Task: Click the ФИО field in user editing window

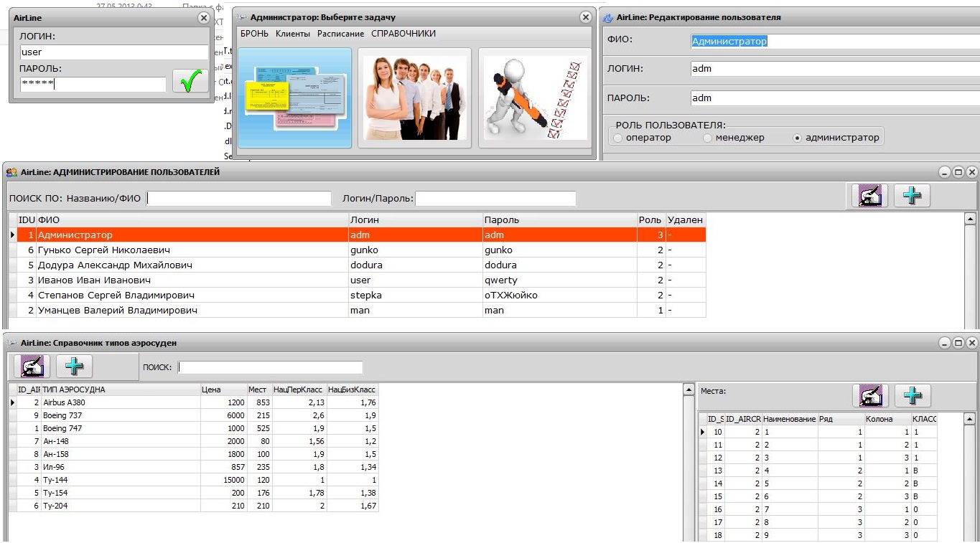Action: pyautogui.click(x=834, y=42)
